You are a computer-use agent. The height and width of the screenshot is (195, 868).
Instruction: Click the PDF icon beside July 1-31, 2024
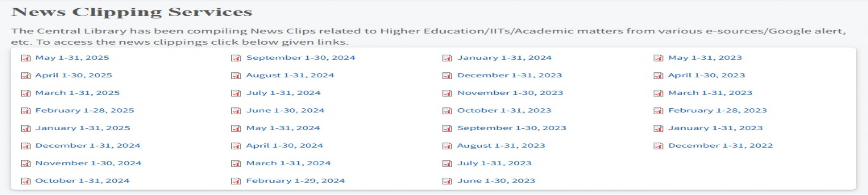point(236,93)
